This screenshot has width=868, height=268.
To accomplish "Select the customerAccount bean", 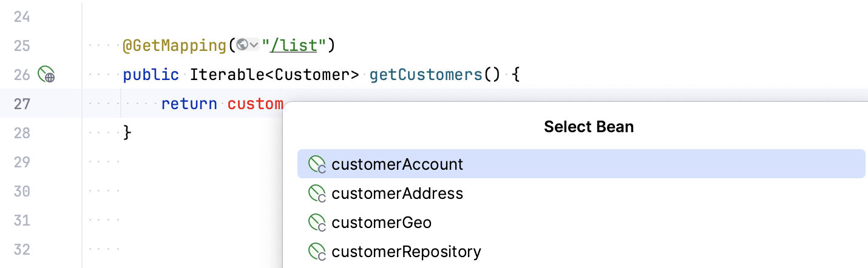I will (398, 164).
